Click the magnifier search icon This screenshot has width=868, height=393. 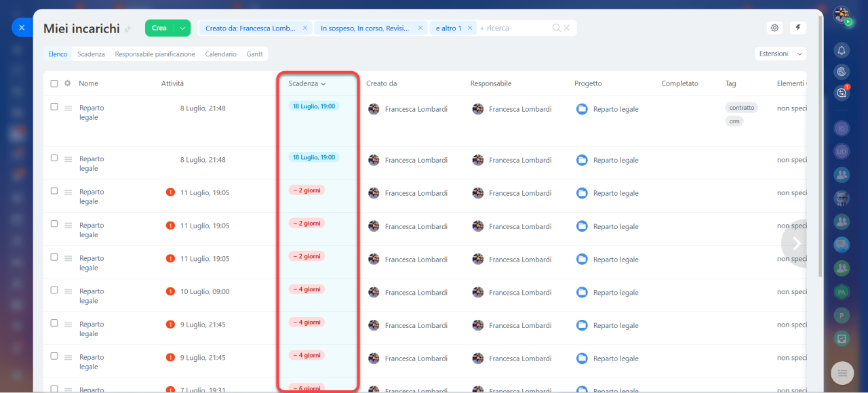(557, 28)
